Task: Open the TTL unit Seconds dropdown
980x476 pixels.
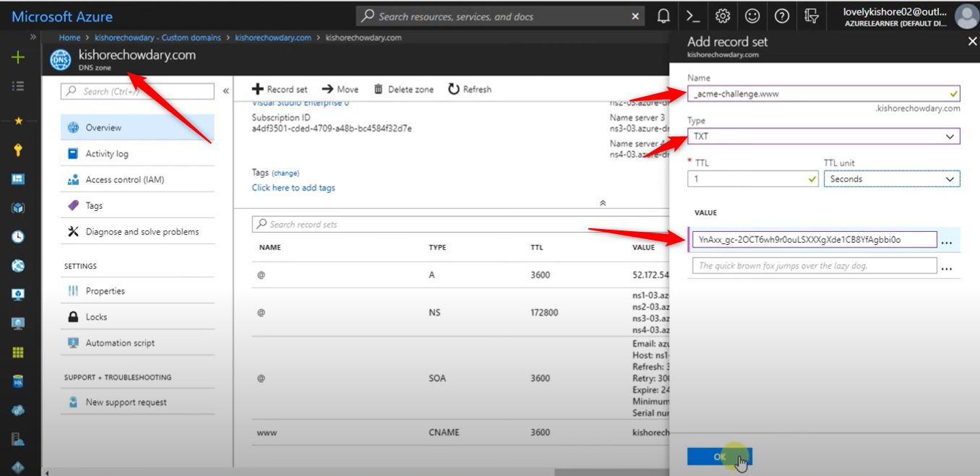Action: click(x=892, y=178)
